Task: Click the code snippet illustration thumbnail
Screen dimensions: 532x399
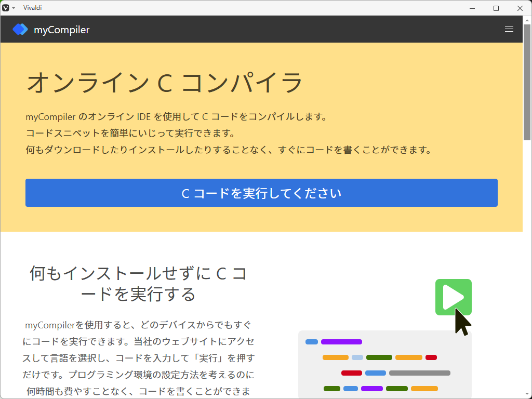Action: [384, 364]
